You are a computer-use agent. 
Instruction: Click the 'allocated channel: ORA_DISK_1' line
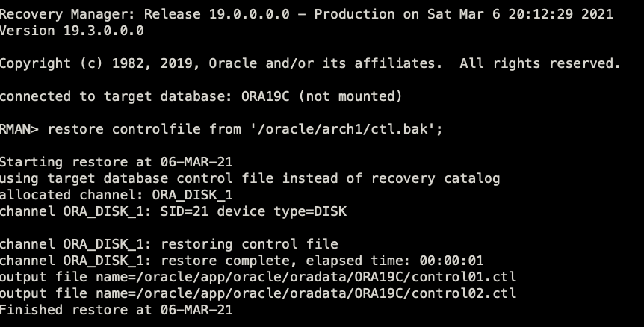point(116,195)
